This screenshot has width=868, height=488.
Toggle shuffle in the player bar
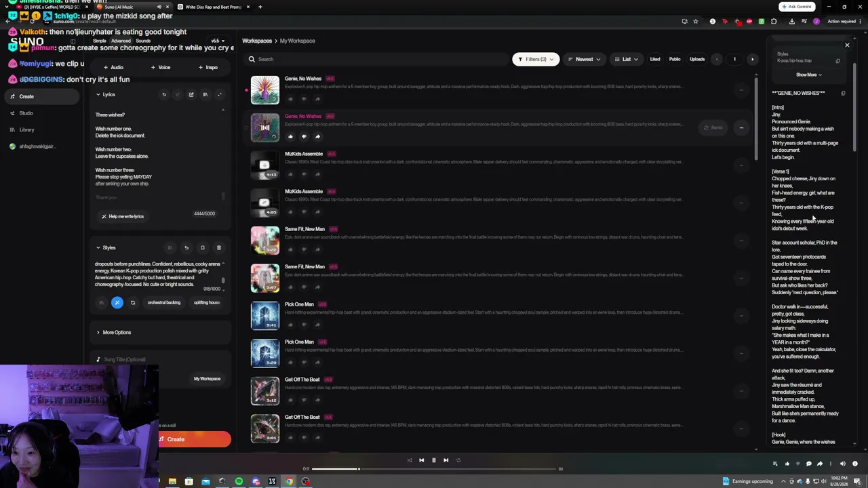[409, 460]
